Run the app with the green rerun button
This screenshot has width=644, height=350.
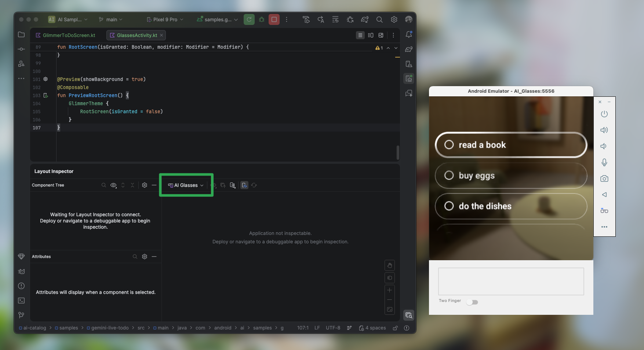pyautogui.click(x=249, y=19)
